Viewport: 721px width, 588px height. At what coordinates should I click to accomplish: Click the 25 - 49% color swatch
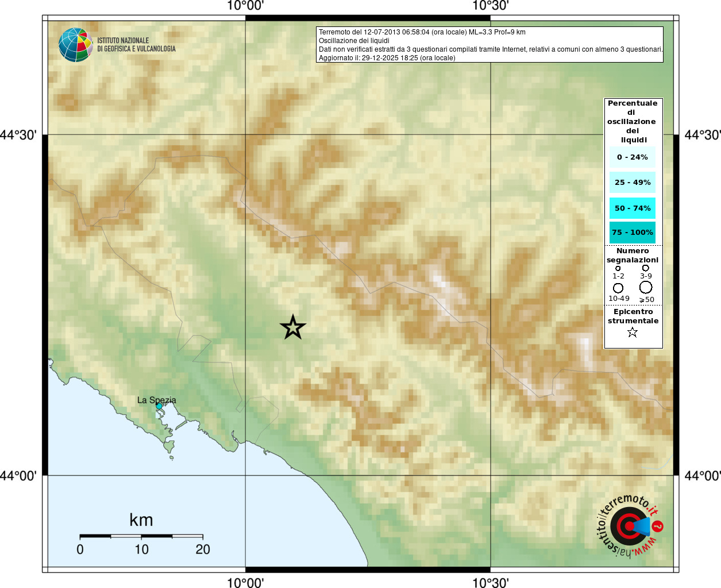(633, 182)
